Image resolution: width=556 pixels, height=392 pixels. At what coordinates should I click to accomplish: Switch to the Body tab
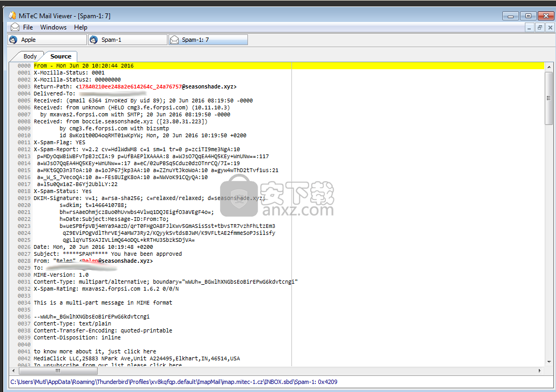[x=30, y=56]
